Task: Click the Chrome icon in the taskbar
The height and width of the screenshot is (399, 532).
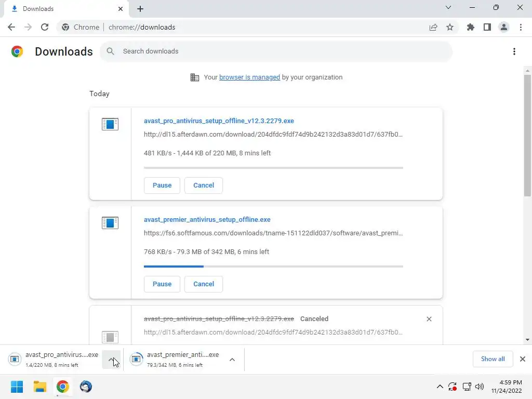Action: [x=62, y=387]
